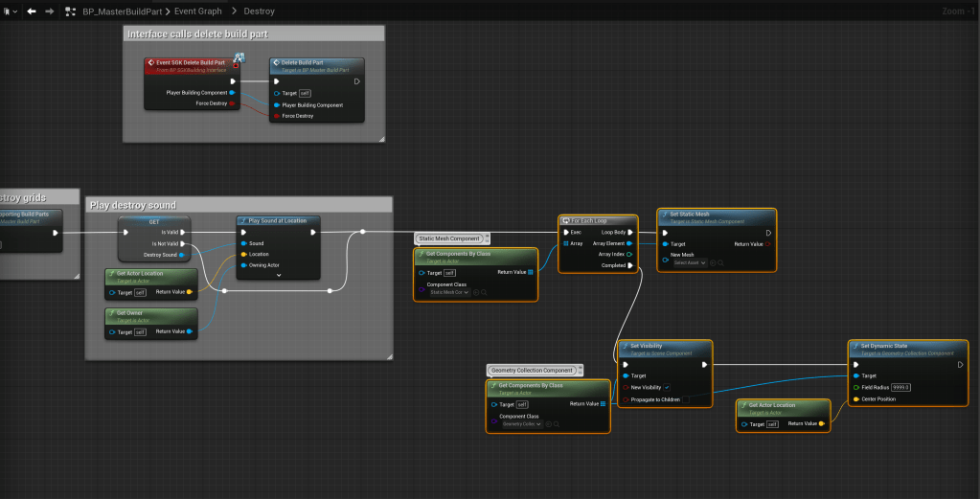Open the Geometry Collection Component Class dropdown
Image resolution: width=980 pixels, height=499 pixels.
521,423
